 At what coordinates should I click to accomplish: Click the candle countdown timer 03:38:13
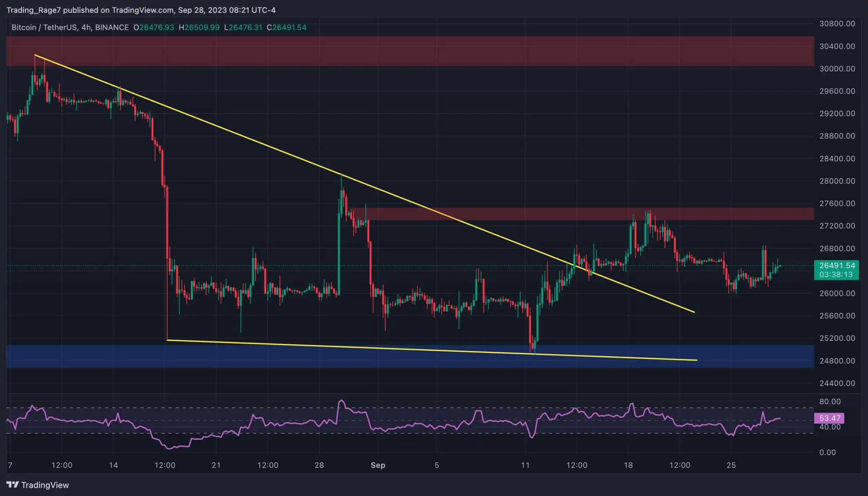coord(835,274)
